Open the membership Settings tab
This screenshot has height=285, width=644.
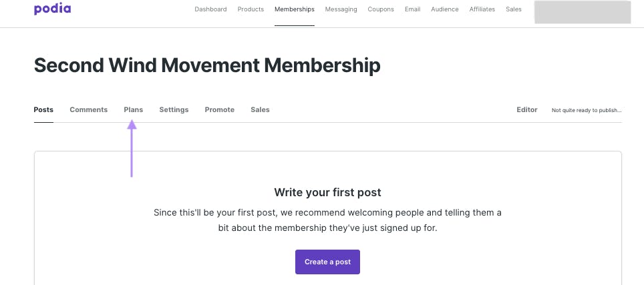pos(174,109)
